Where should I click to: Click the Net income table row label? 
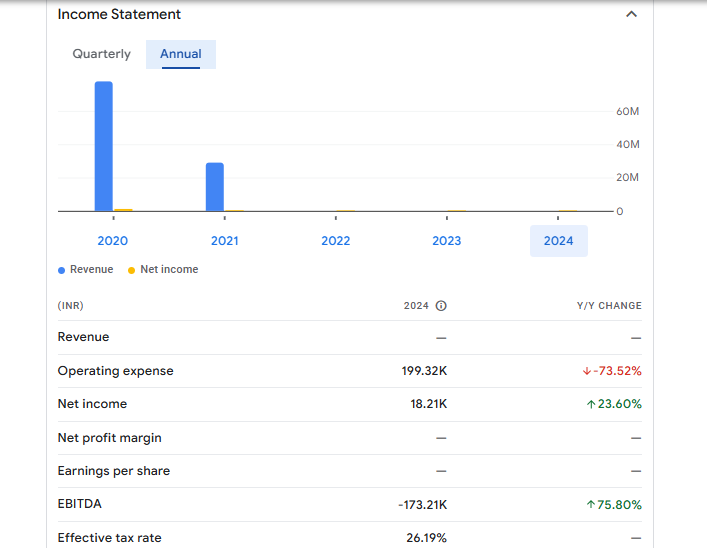tap(92, 404)
